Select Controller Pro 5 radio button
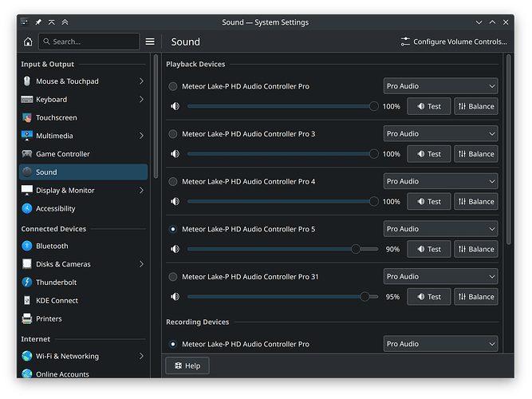Screen dimensions: 532x399 coord(173,229)
